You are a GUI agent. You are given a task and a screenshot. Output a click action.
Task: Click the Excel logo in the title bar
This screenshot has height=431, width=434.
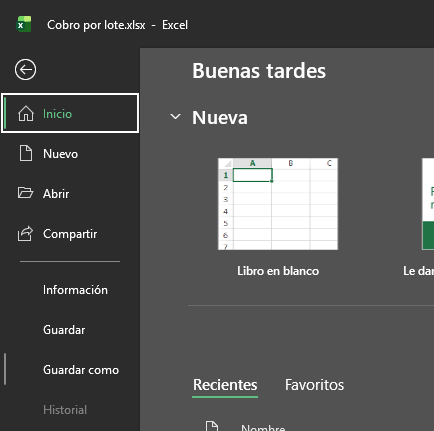pos(24,24)
